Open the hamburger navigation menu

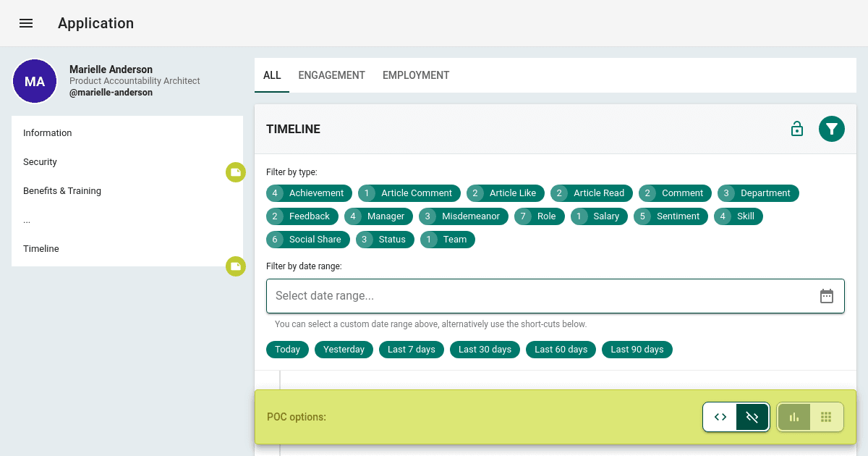pos(26,22)
